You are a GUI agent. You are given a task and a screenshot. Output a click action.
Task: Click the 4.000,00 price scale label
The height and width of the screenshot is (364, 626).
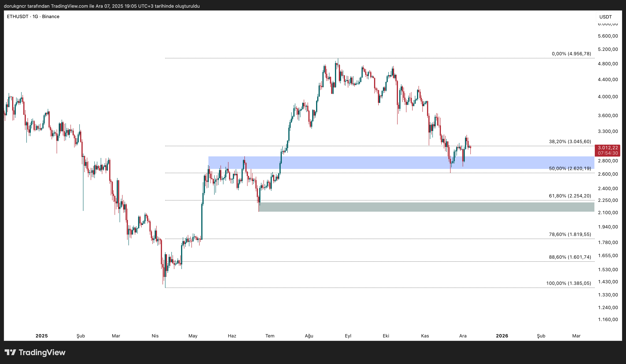(608, 97)
